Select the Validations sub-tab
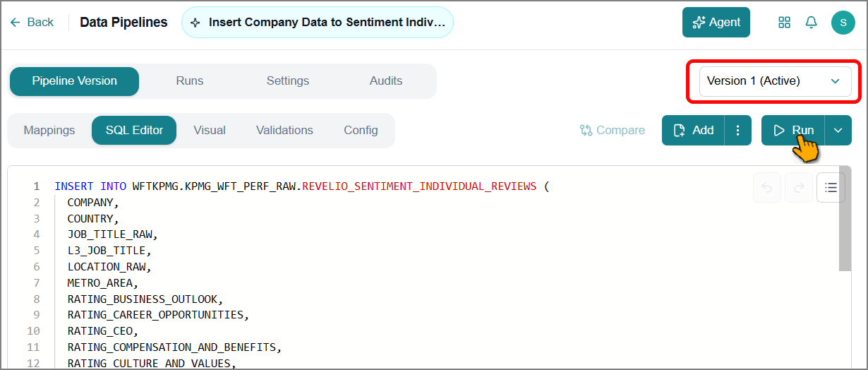 (284, 131)
